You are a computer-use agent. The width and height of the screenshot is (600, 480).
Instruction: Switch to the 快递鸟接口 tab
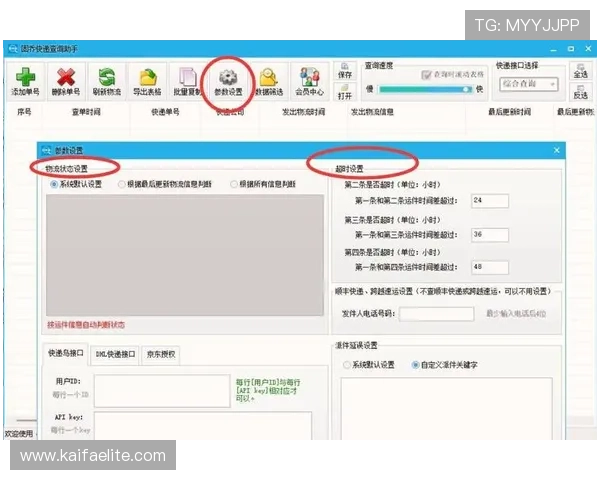(65, 353)
